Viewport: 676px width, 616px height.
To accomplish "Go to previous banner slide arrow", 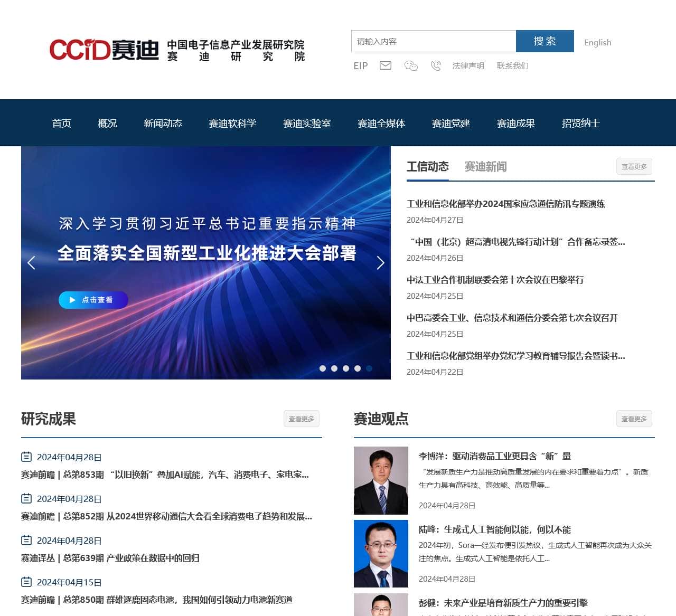I will (x=32, y=262).
